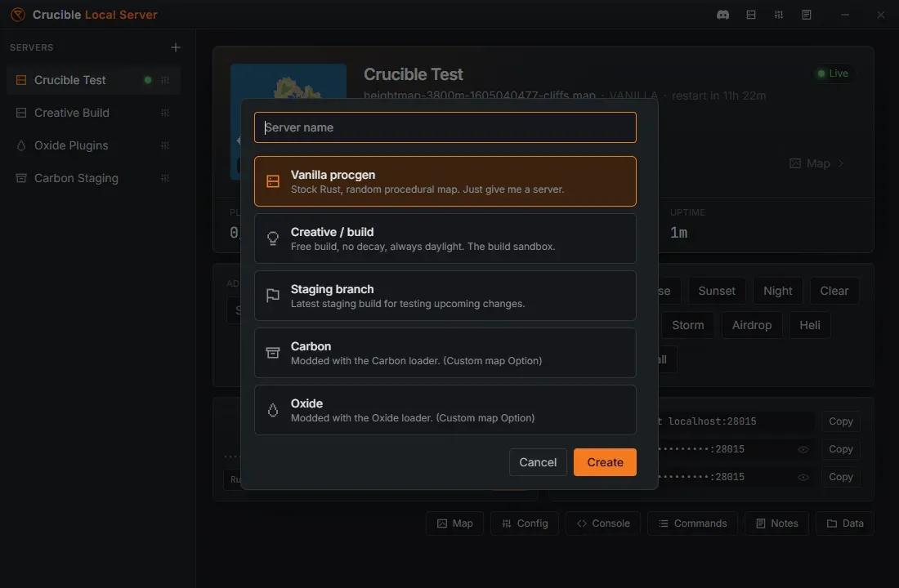
Task: Open settings sliders for Crucible Test server
Action: (165, 80)
